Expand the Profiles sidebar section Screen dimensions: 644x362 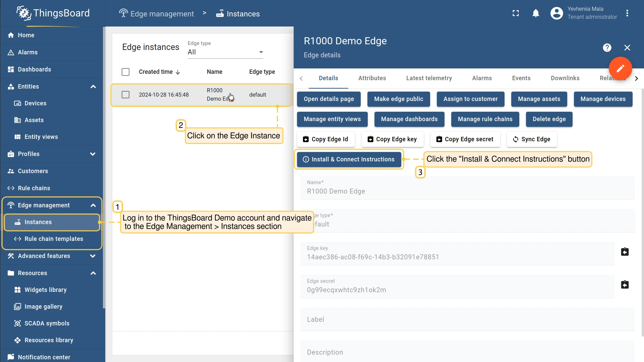(93, 154)
